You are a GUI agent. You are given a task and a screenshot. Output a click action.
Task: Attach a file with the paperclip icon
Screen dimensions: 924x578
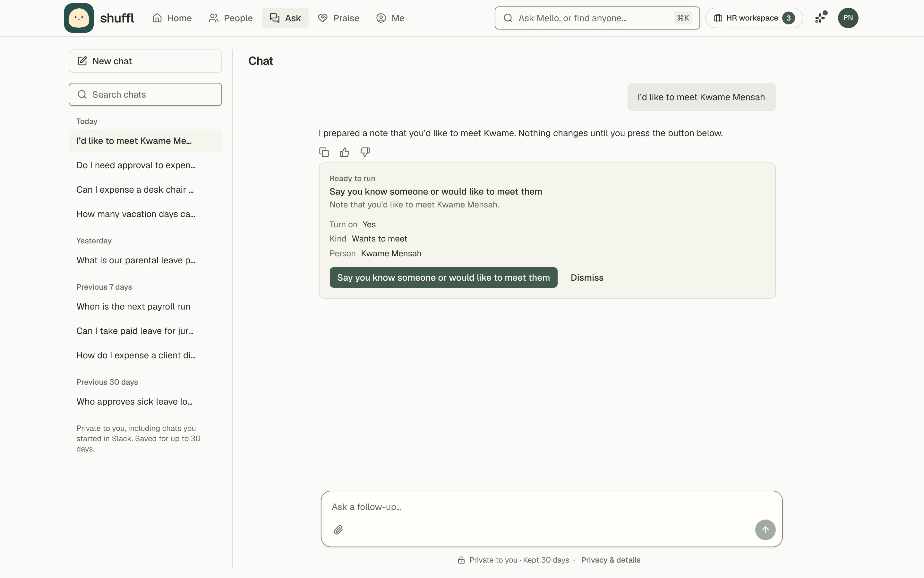point(338,530)
